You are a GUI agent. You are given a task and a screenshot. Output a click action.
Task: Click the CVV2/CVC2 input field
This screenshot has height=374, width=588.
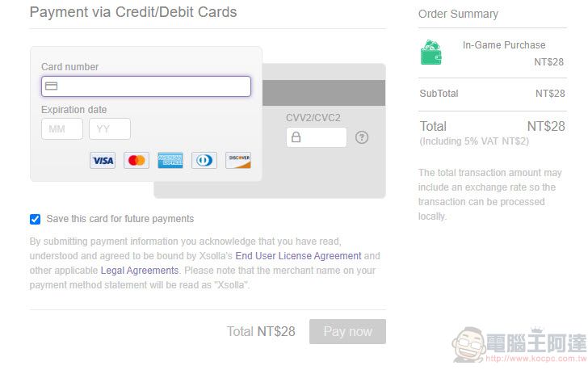pyautogui.click(x=317, y=137)
